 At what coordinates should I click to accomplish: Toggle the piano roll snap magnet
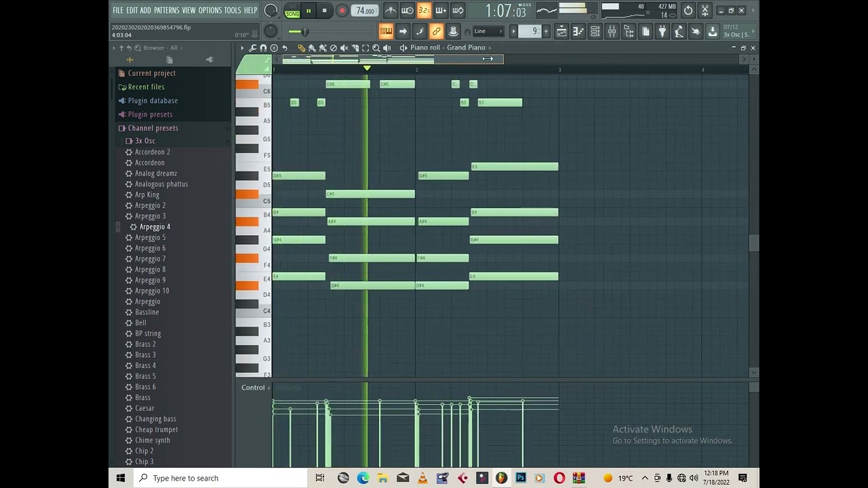263,47
